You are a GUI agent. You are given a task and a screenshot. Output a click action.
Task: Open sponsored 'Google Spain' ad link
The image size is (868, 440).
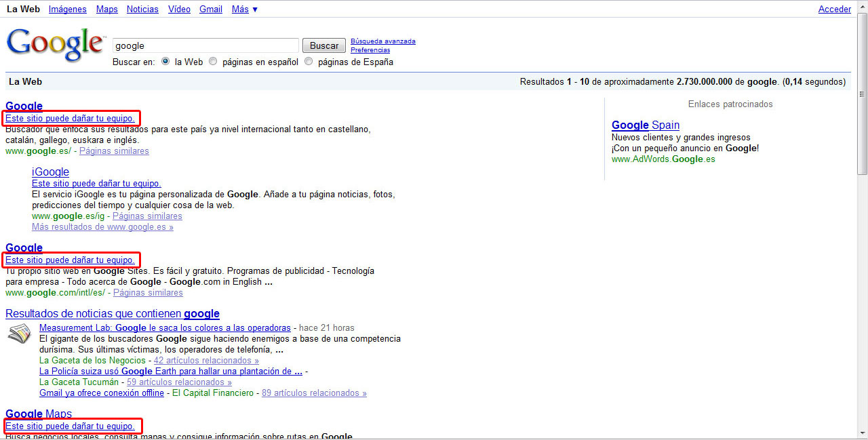click(646, 125)
